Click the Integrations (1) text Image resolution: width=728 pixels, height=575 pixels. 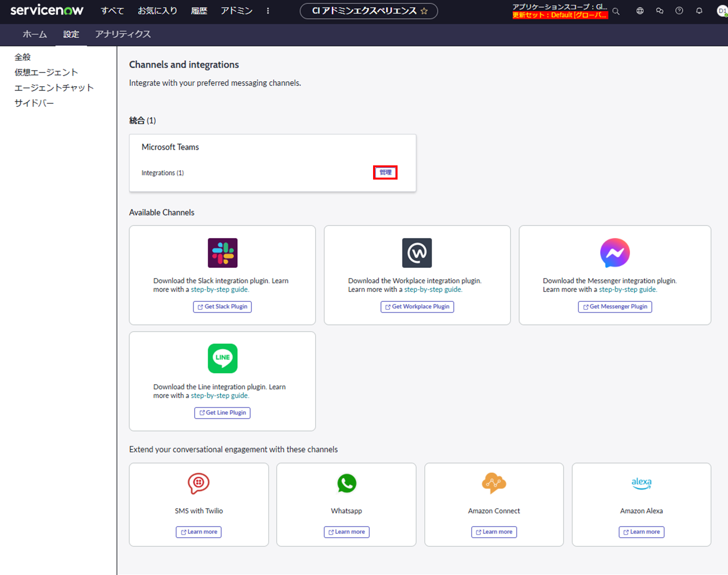coord(163,173)
